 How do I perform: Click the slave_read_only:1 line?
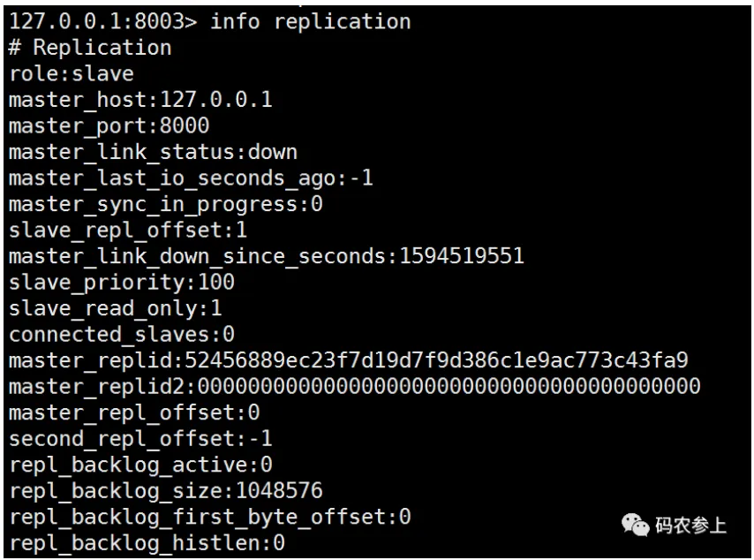click(x=116, y=309)
